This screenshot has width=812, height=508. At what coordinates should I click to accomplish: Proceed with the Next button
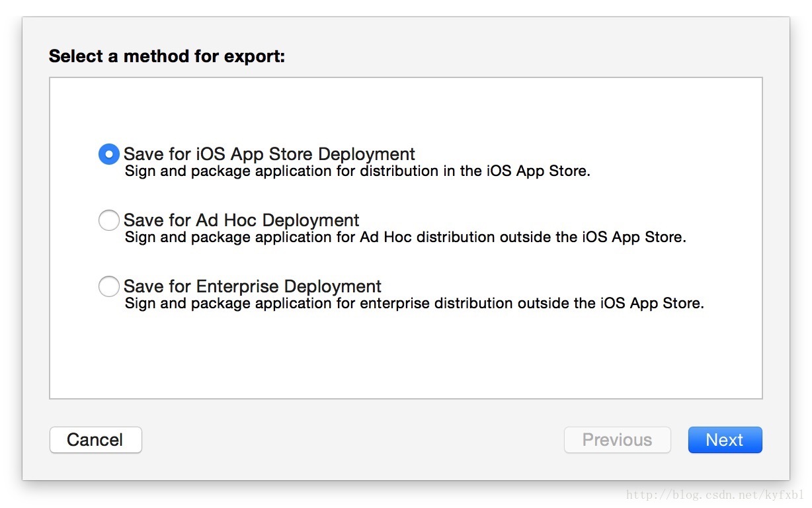725,440
